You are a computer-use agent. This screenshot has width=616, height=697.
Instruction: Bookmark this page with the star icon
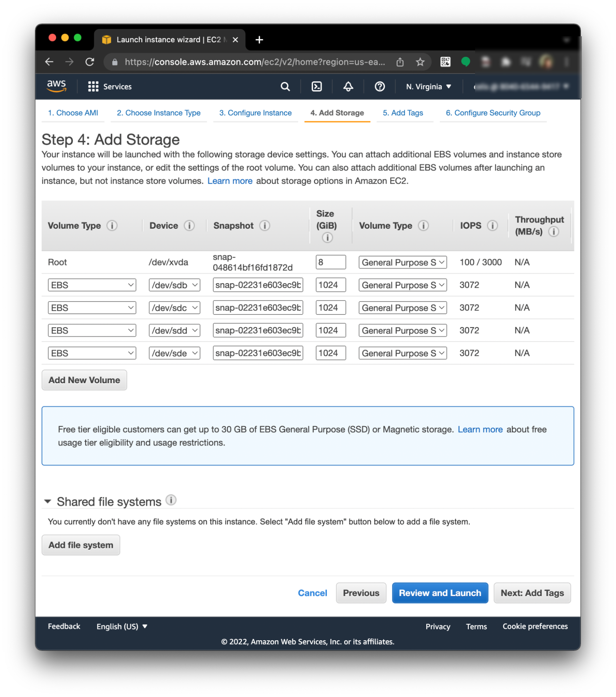point(420,62)
